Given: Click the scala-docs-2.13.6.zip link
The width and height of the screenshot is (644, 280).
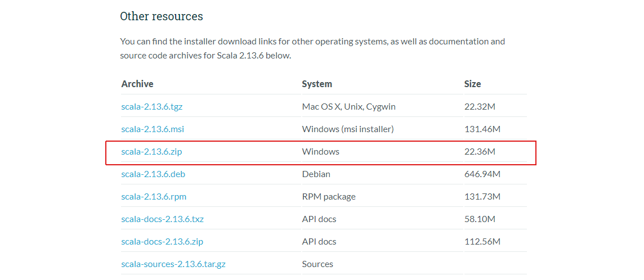Looking at the screenshot, I should (x=162, y=241).
